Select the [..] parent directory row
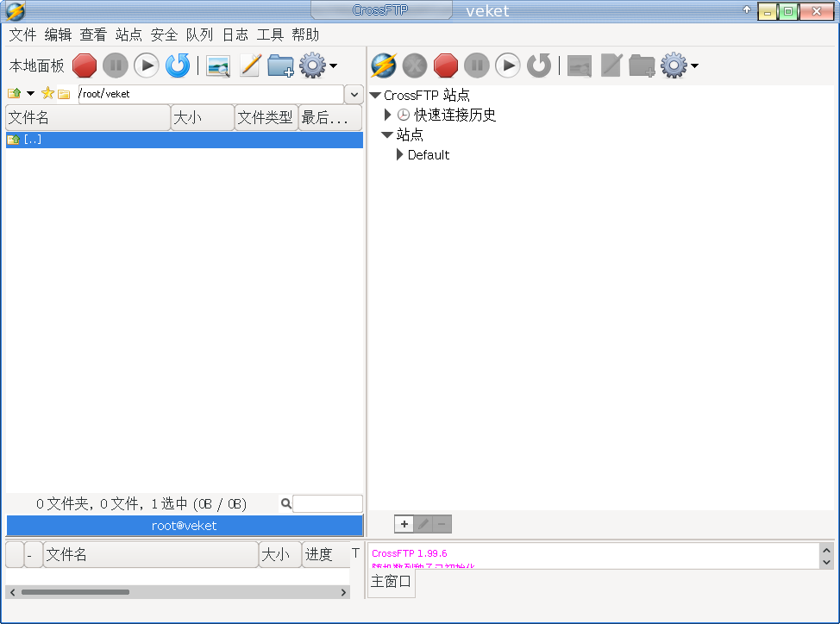 (x=185, y=140)
